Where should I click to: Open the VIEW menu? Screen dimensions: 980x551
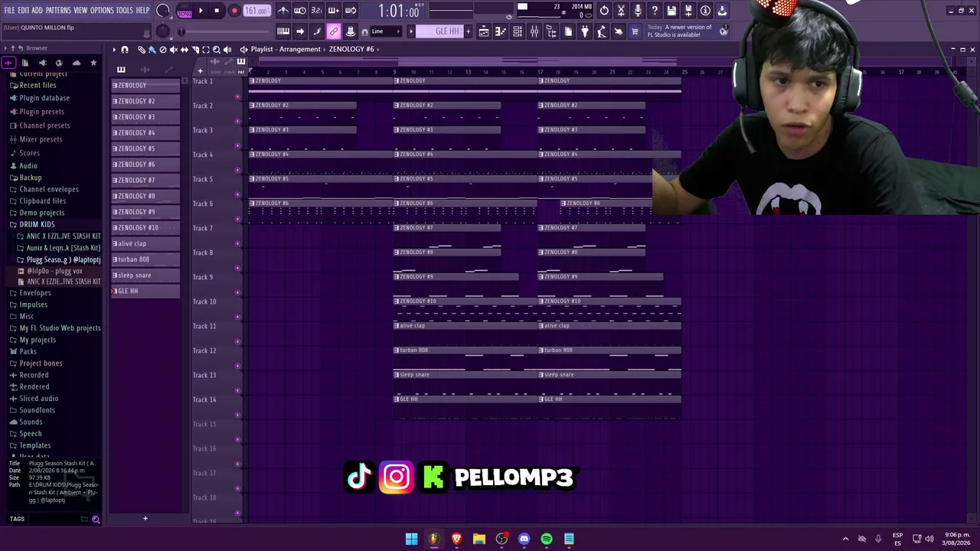point(80,11)
